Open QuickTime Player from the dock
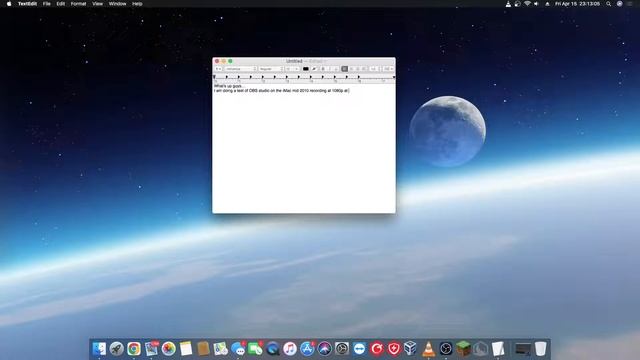Screen dimensions: 640x360 [x=273, y=349]
